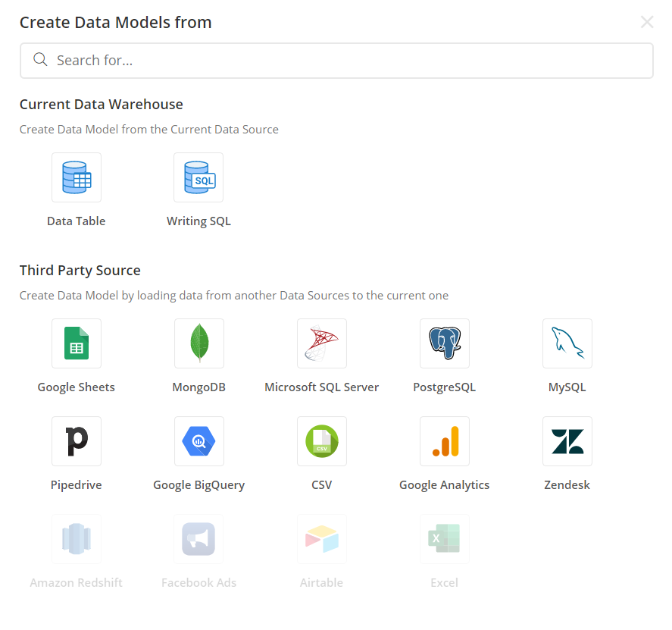Screen dimensions: 672x630
Task: Click the 'Google BigQuery' label
Action: (x=198, y=485)
